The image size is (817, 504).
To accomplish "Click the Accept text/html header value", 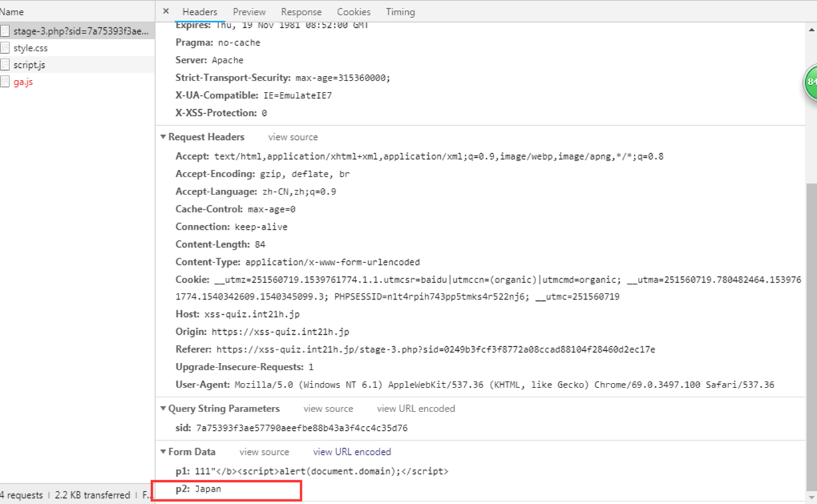I will 439,157.
